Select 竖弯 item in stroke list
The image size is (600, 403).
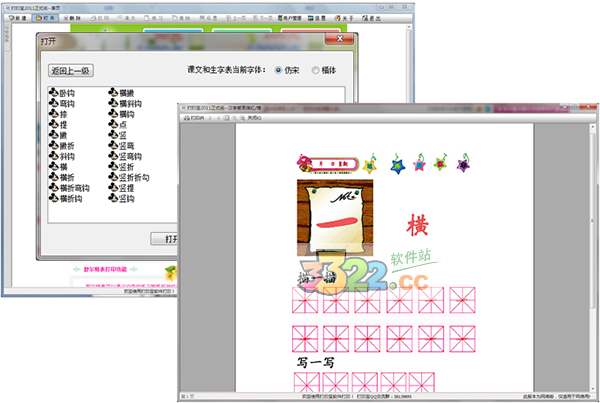coord(121,146)
